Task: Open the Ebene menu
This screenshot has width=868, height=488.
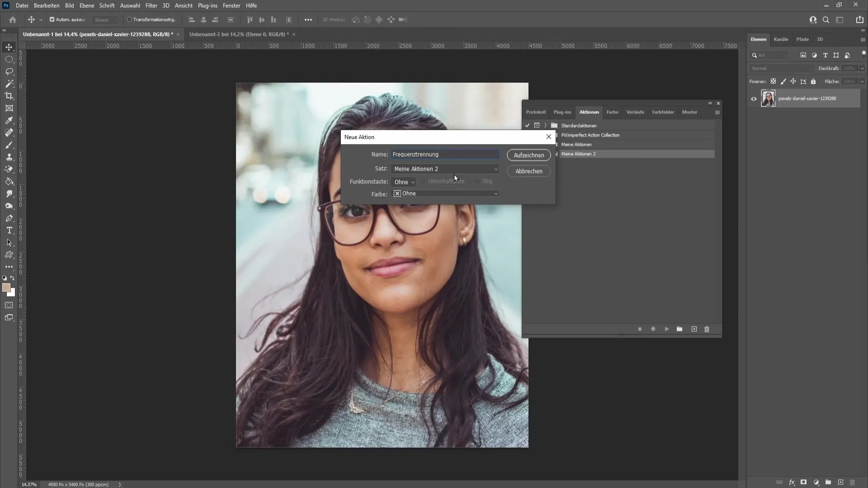Action: 87,5
